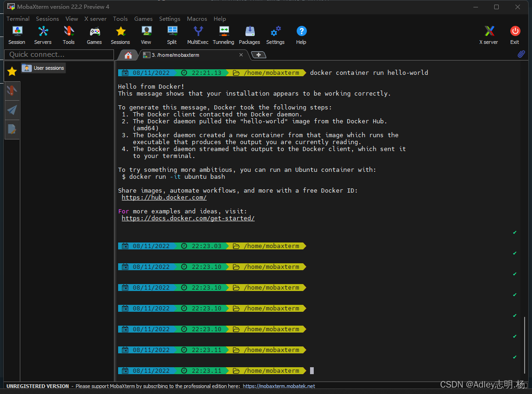The width and height of the screenshot is (532, 394).
Task: Open a new terminal tab with plus
Action: (x=258, y=55)
